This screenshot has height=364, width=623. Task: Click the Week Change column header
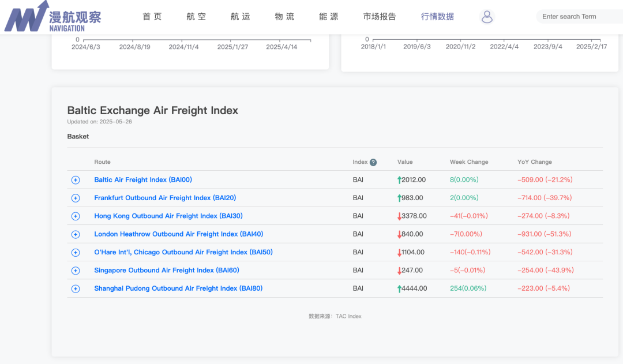(469, 162)
